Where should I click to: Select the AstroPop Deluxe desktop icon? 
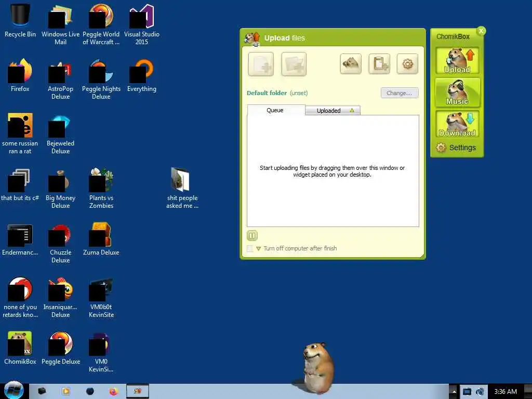pos(60,79)
